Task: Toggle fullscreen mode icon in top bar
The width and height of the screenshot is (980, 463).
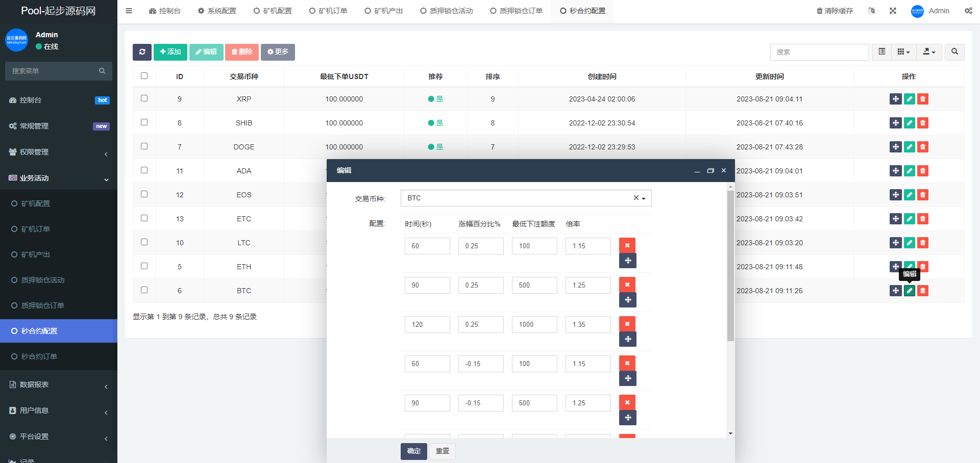Action: pos(893,11)
